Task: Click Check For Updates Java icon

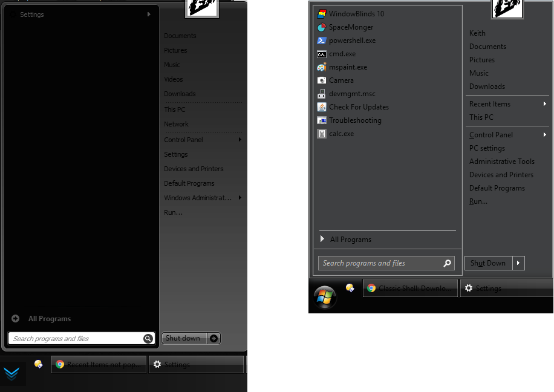Action: click(322, 107)
